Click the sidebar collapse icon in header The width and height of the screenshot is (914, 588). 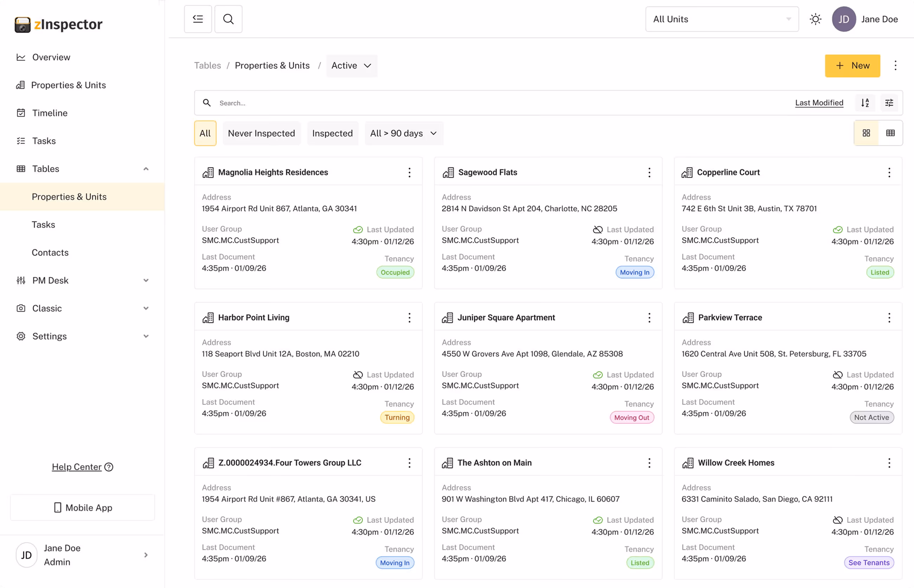198,19
